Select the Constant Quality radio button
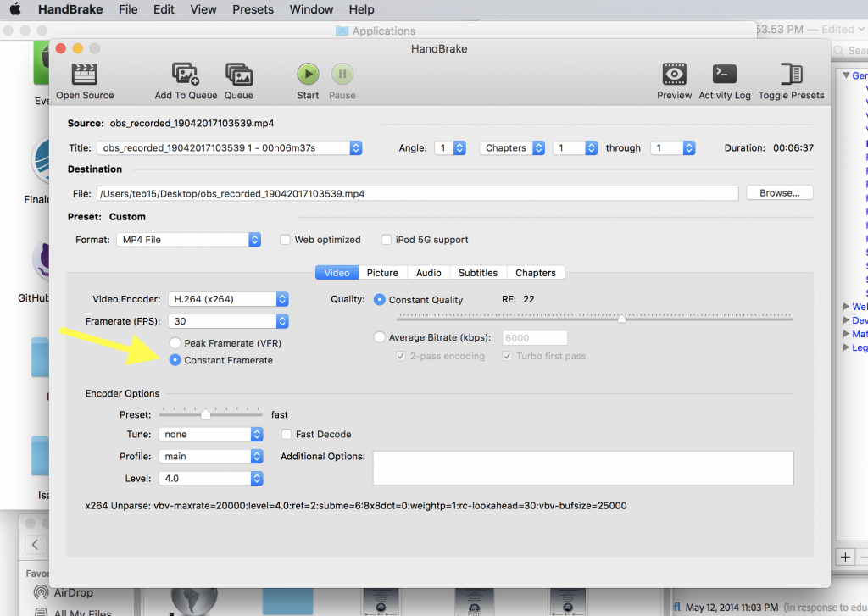Screen dimensions: 868x616 (x=379, y=299)
